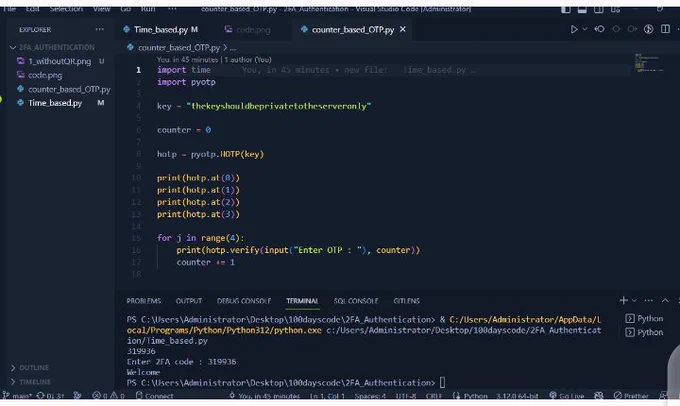Click the minimap code overview
This screenshot has height=406, width=680.
click(x=648, y=63)
